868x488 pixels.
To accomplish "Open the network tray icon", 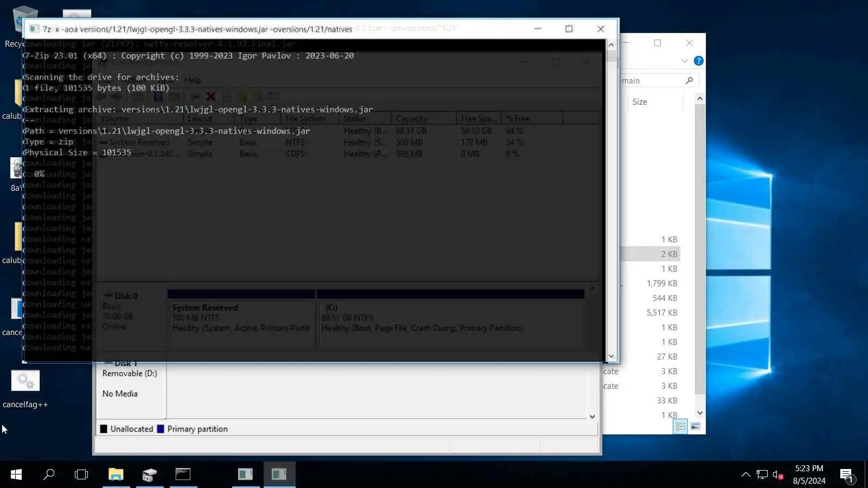I will [762, 475].
